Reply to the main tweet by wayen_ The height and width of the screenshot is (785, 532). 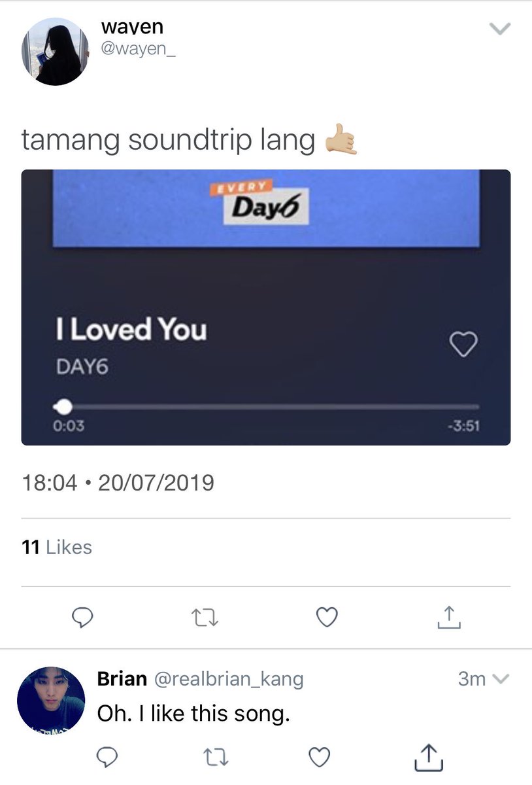tap(83, 616)
